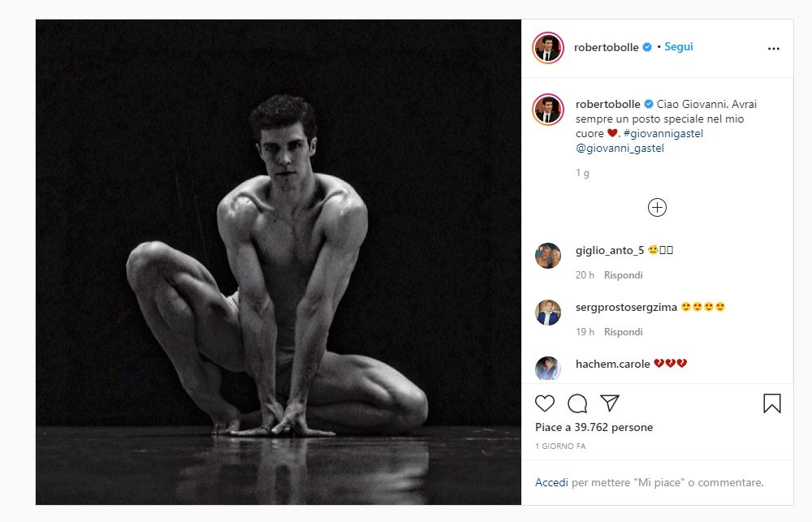Image resolution: width=812 pixels, height=522 pixels.
Task: Load more comments with plus circle
Action: (x=657, y=208)
